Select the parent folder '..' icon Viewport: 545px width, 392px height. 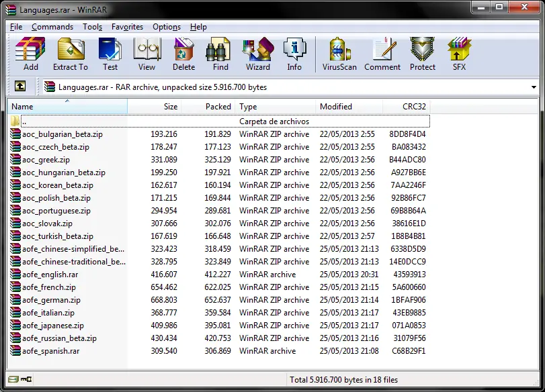click(15, 121)
